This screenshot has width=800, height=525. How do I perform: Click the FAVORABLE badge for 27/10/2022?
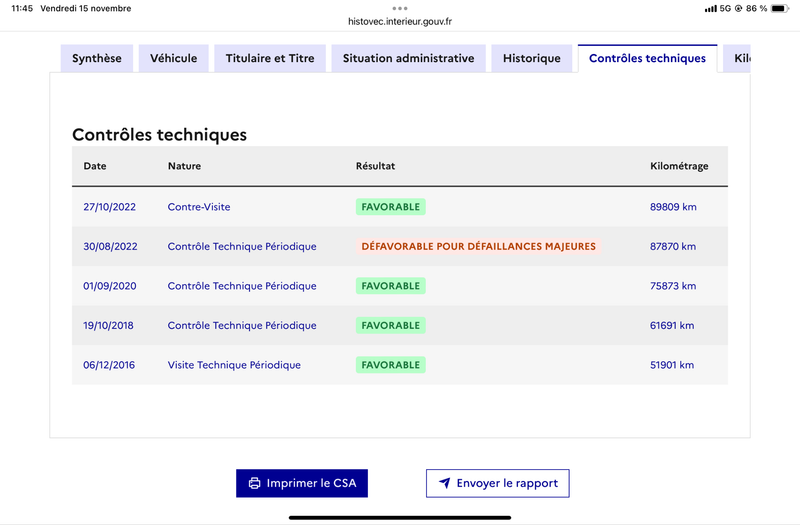point(391,207)
